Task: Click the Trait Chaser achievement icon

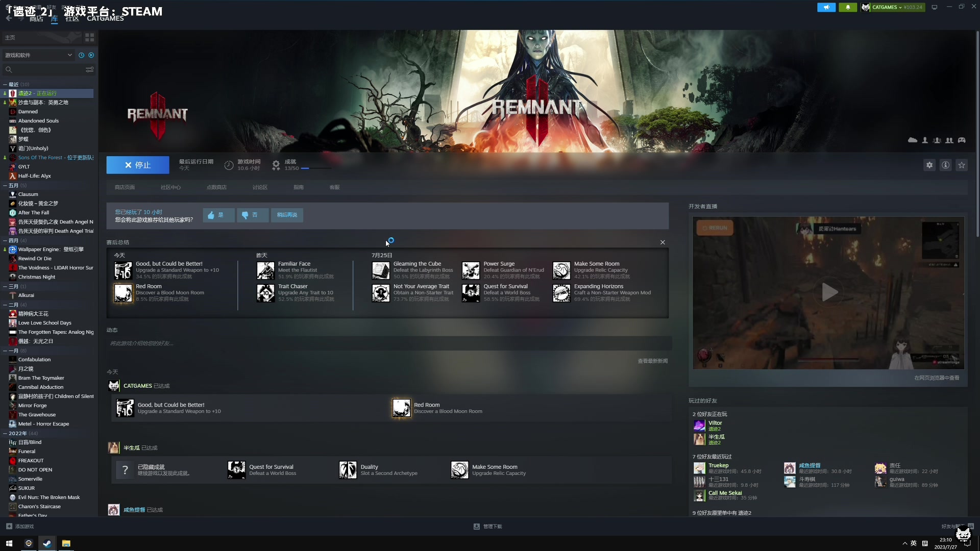Action: [x=265, y=293]
